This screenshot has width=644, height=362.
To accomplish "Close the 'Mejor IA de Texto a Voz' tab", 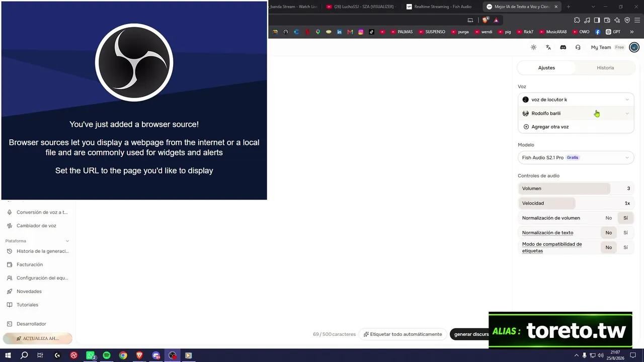I will [x=556, y=7].
